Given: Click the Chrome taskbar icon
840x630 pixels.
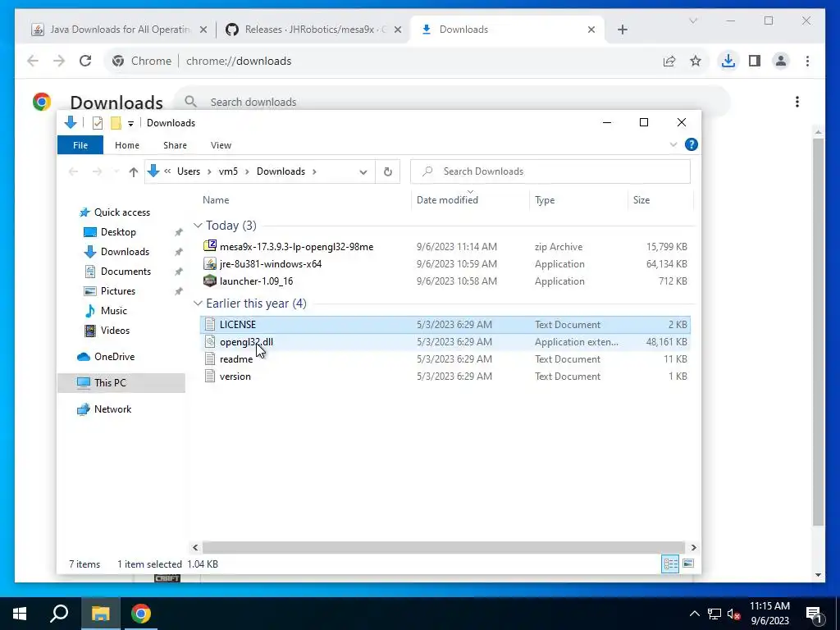Looking at the screenshot, I should pyautogui.click(x=141, y=614).
